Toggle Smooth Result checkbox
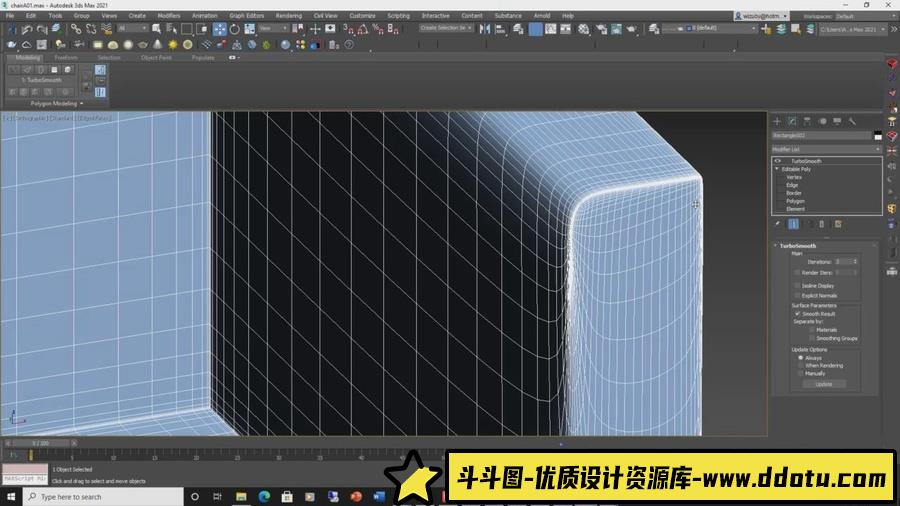Screen dimensions: 900x506 pyautogui.click(x=797, y=314)
